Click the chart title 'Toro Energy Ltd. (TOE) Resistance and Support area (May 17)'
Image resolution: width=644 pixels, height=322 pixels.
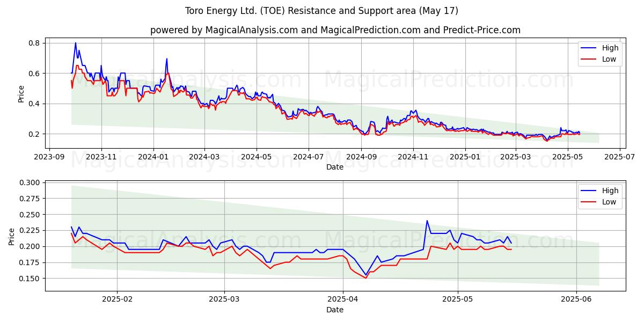pos(321,11)
